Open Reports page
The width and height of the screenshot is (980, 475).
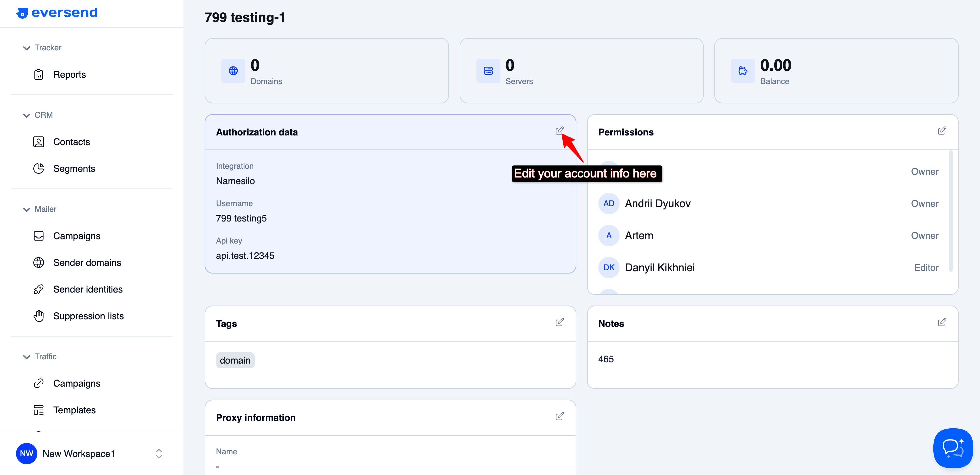(x=70, y=75)
